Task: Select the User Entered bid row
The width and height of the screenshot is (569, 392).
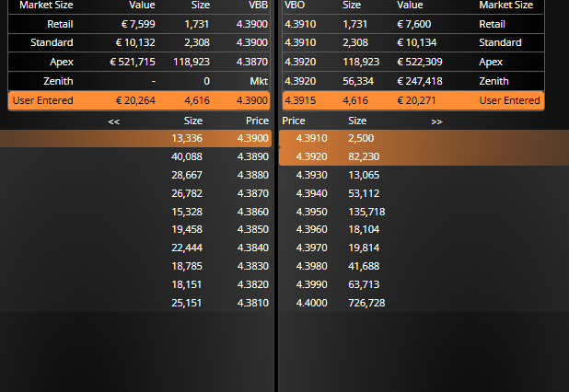Action: click(x=139, y=100)
